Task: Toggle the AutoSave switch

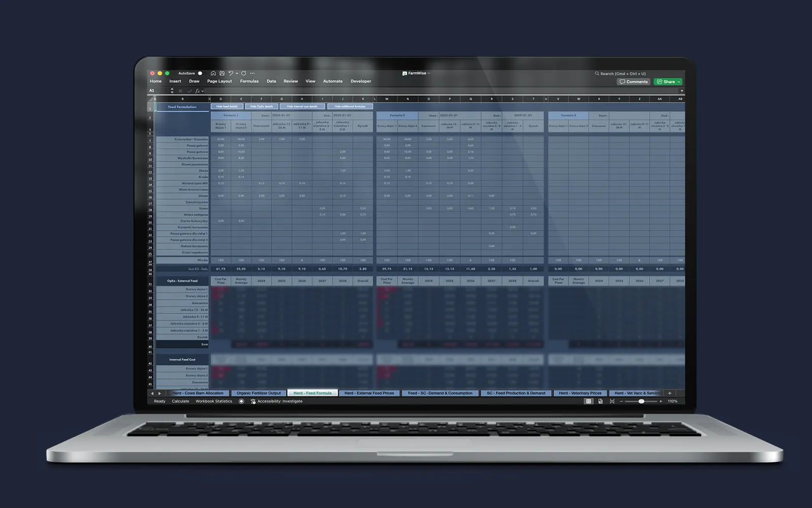Action: (x=200, y=73)
